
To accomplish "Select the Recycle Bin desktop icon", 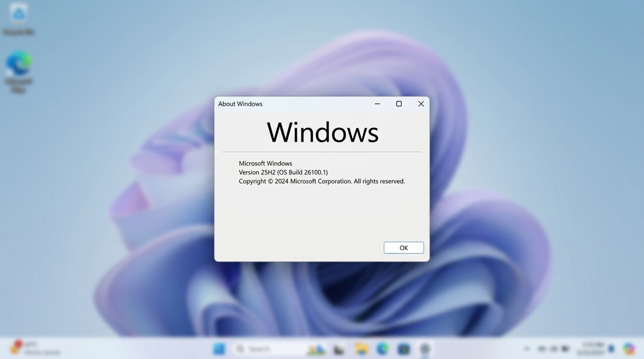I will pyautogui.click(x=18, y=19).
